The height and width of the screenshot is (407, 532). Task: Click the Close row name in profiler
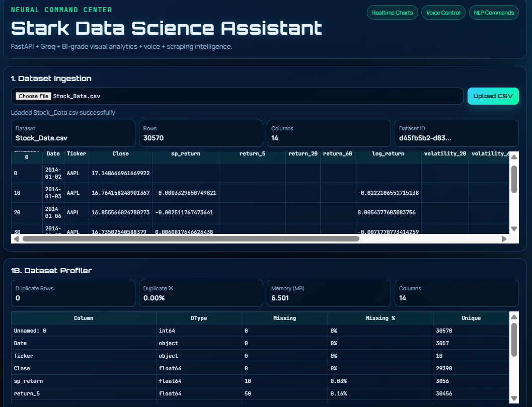pos(22,368)
